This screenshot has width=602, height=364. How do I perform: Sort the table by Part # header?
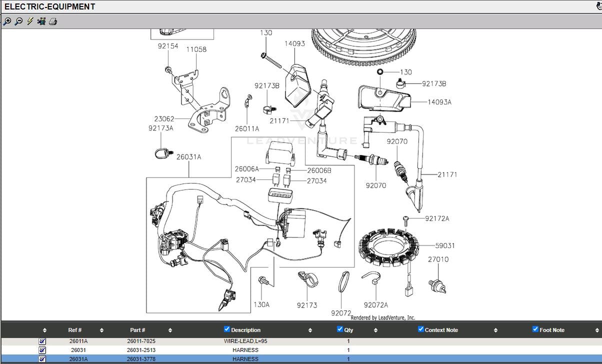137,330
